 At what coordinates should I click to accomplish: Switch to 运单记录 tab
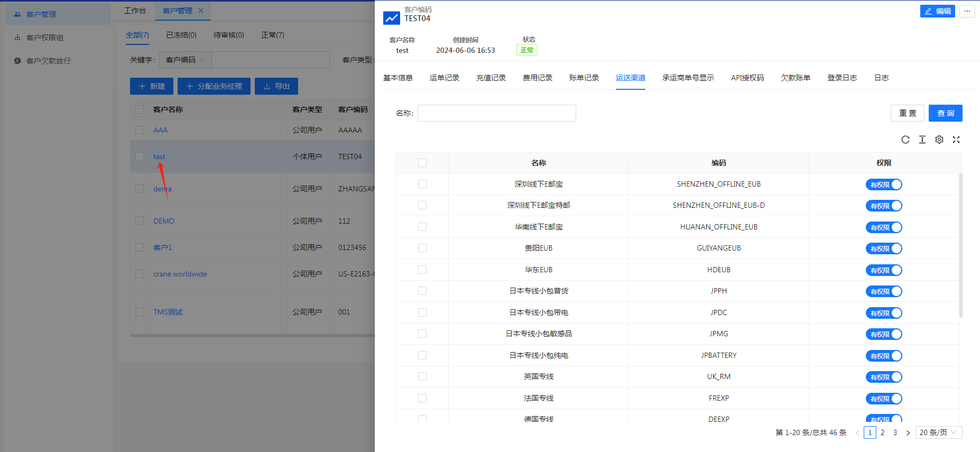coord(445,78)
